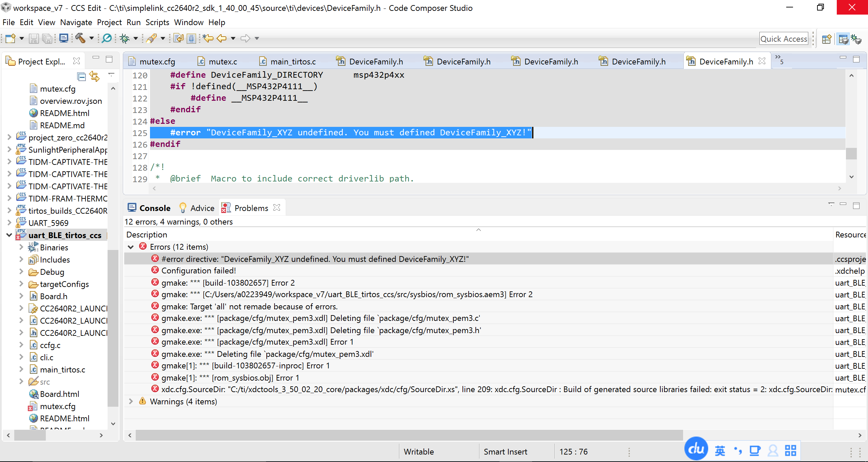Sort problems by the Description column header
Image resolution: width=868 pixels, height=462 pixels.
[478, 235]
